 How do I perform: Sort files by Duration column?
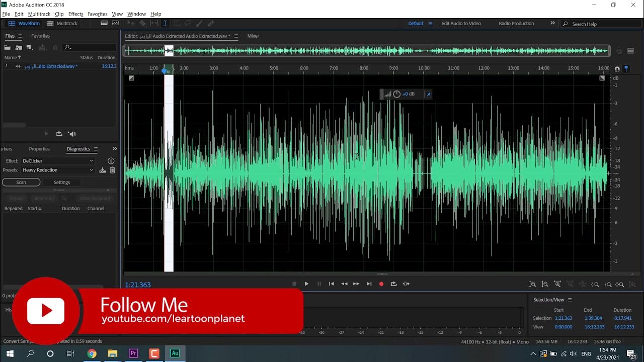pyautogui.click(x=106, y=57)
